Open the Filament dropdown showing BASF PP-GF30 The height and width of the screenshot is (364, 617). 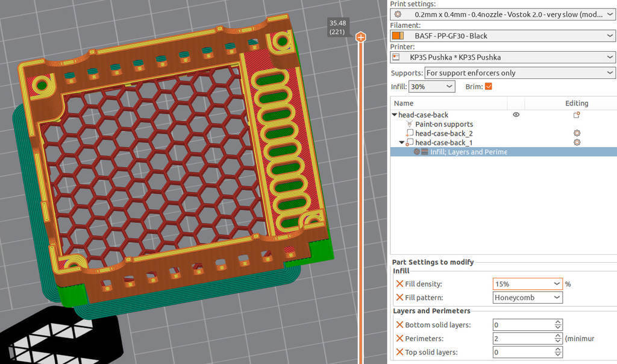(x=502, y=36)
